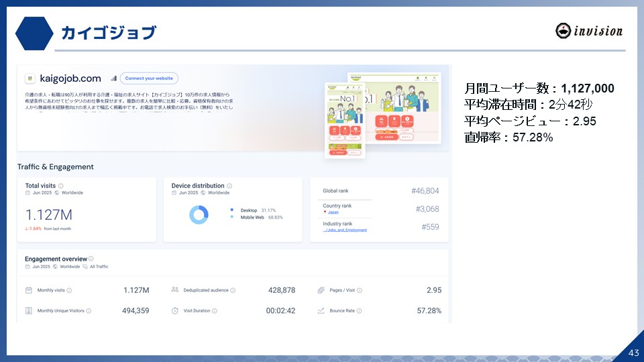Click the clock icon beside Visit Duration
The image size is (644, 362).
175,310
